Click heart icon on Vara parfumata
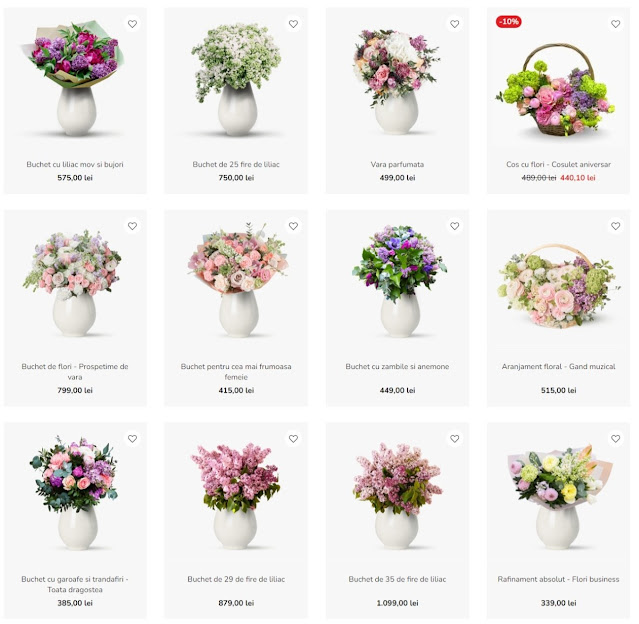The height and width of the screenshot is (624, 639). pyautogui.click(x=455, y=24)
